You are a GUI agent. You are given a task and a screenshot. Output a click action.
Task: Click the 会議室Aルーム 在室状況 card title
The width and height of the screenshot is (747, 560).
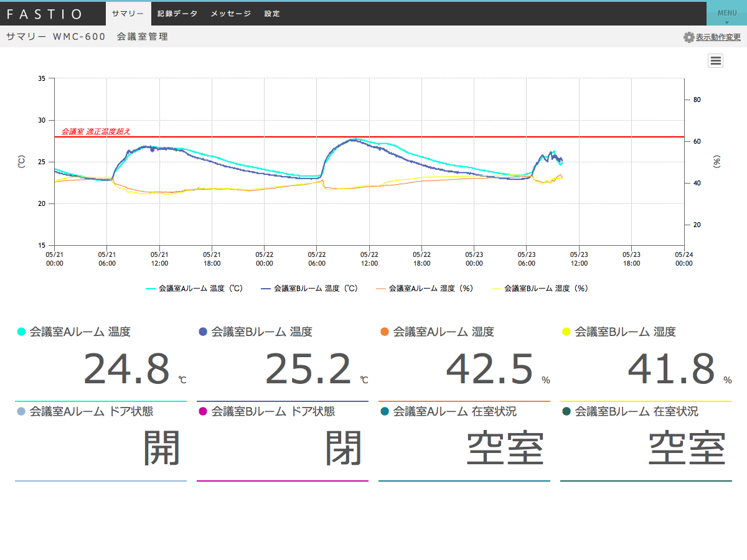455,412
